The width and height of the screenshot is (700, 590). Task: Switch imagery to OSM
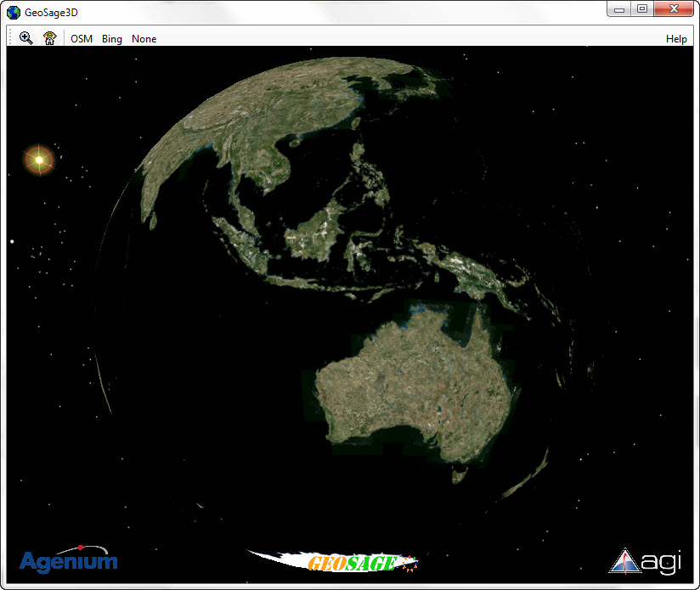pyautogui.click(x=82, y=39)
